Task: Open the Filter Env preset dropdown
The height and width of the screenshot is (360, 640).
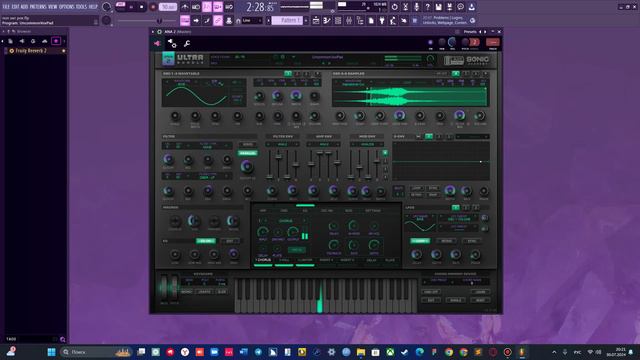Action: (x=283, y=144)
